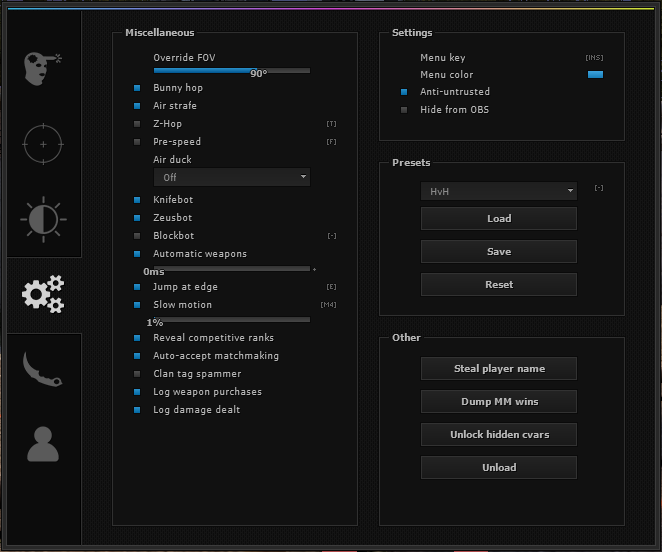This screenshot has height=552, width=662.
Task: Expand the Air duck dropdown
Action: pos(231,177)
